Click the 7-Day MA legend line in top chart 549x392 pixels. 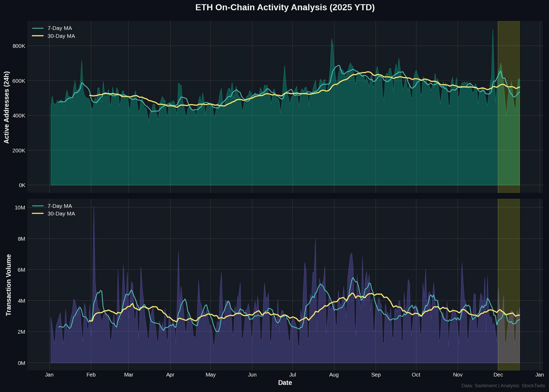pyautogui.click(x=38, y=28)
